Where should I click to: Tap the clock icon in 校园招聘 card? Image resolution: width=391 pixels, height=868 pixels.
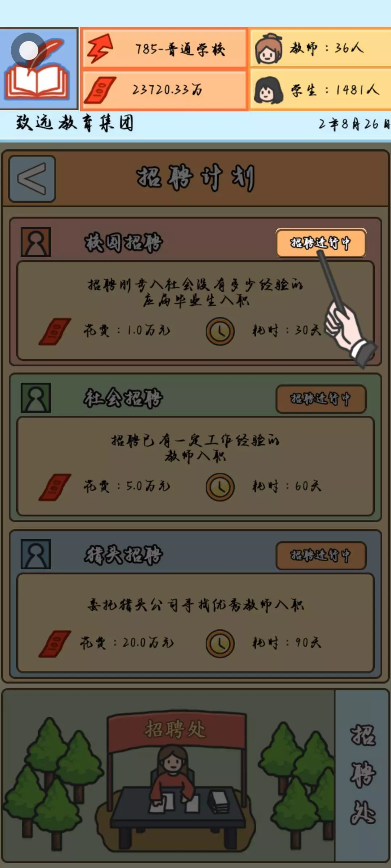click(x=220, y=331)
